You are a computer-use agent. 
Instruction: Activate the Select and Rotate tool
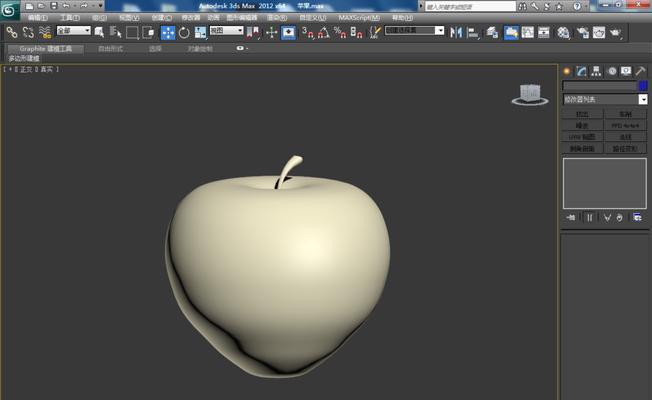click(x=184, y=32)
